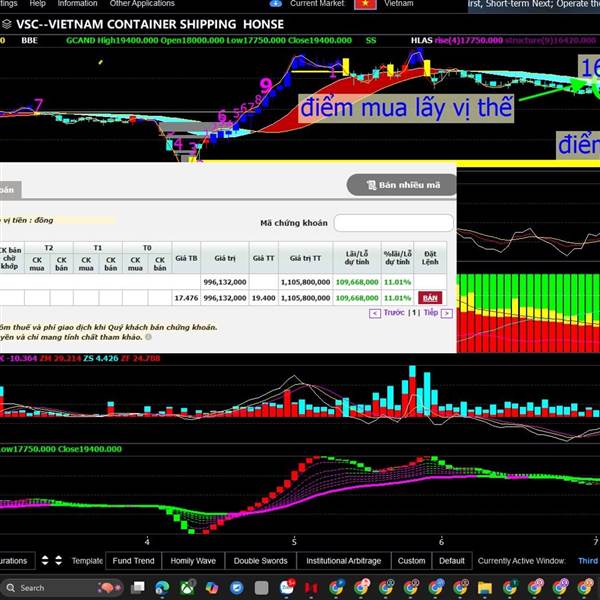Click the T0 column group header
Viewport: 600px width, 600px height.
[147, 248]
